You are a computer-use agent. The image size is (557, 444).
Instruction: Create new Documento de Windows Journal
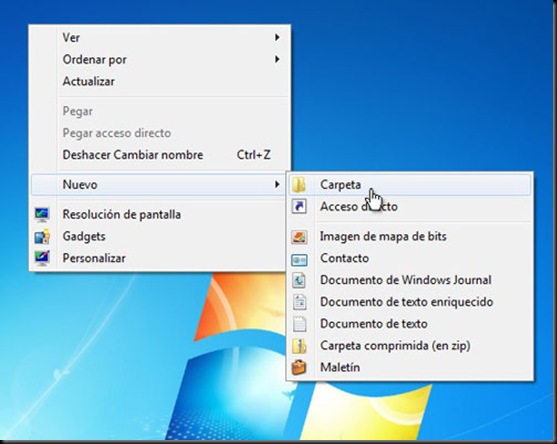click(410, 280)
